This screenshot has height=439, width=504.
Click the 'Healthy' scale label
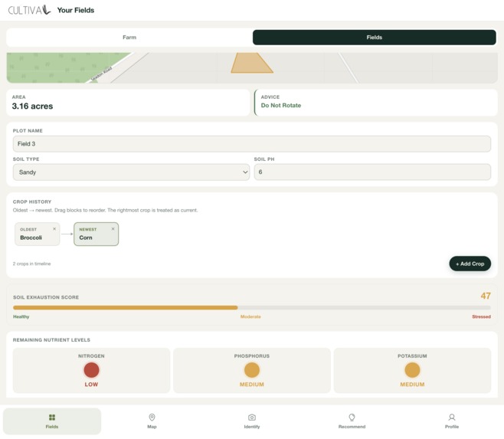pyautogui.click(x=21, y=316)
